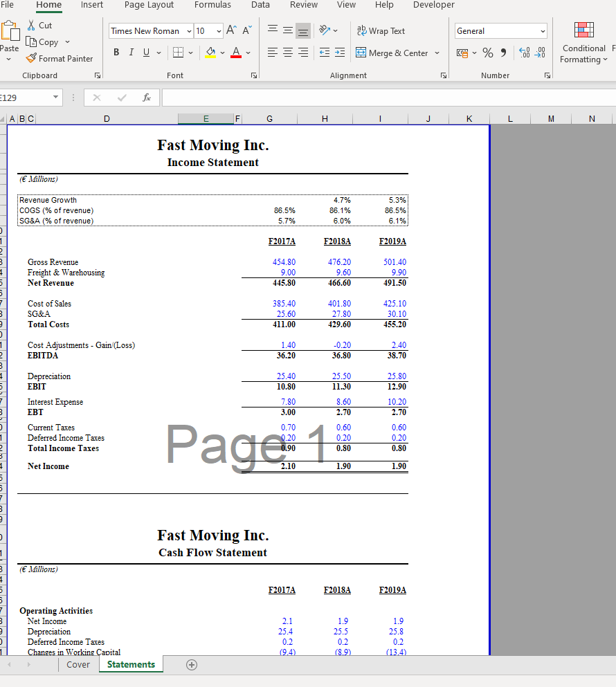Activate the Format Painter brush
Screen dimensions: 616x687
click(31, 58)
